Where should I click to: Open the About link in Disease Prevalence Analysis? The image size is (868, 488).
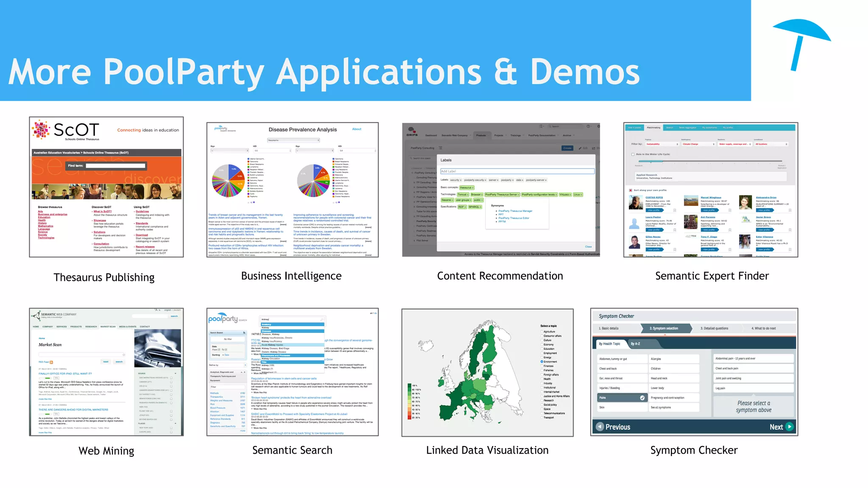coord(357,129)
